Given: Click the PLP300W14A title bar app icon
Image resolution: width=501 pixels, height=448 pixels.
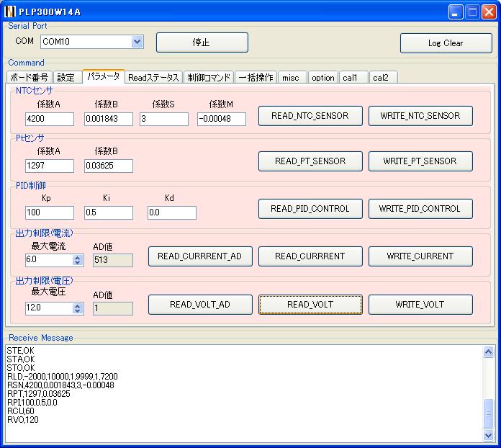Looking at the screenshot, I should pos(10,12).
